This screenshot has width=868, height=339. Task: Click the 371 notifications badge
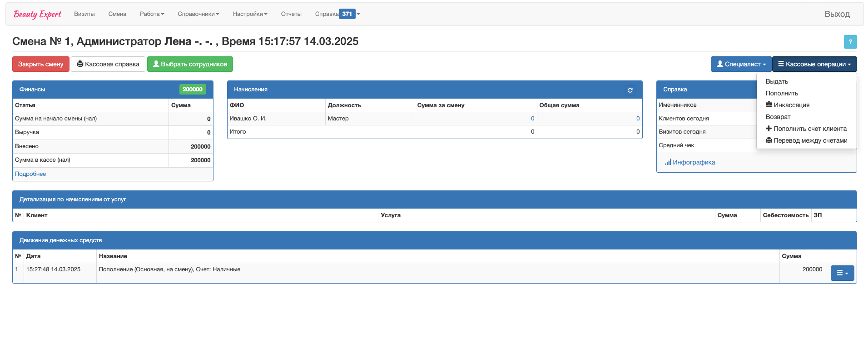point(347,14)
